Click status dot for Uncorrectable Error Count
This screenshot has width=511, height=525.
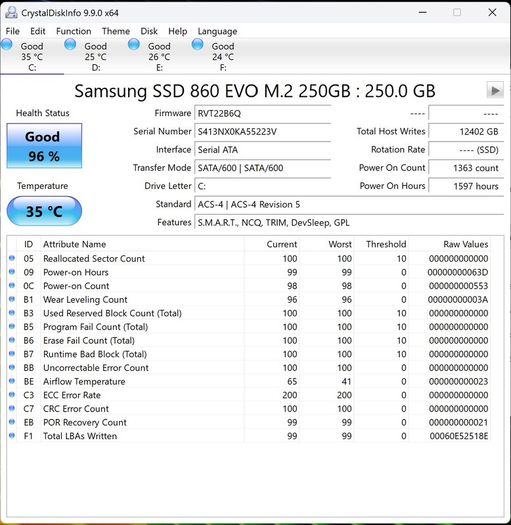coord(12,367)
